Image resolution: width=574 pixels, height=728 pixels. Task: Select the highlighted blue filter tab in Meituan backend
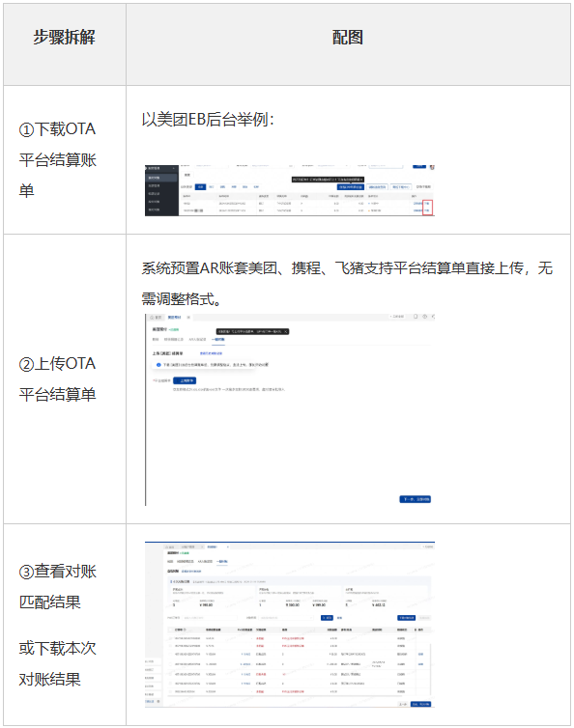point(200,187)
